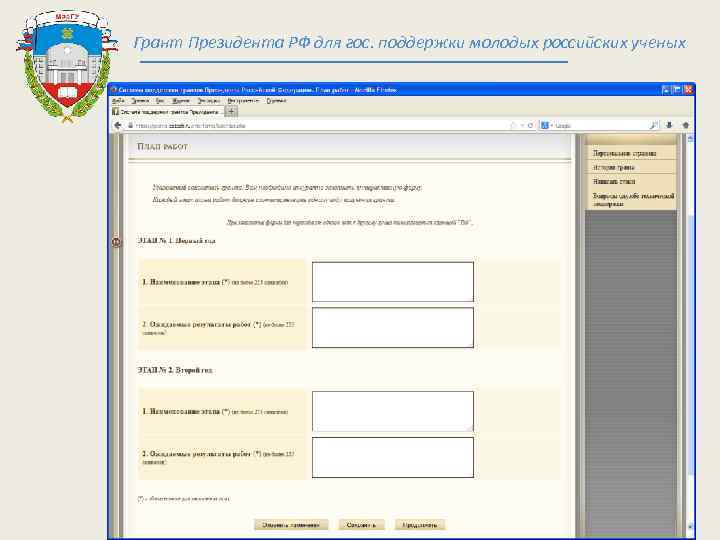Image resolution: width=720 pixels, height=540 pixels.
Task: Click the scrollbar up arrow
Action: tap(690, 138)
